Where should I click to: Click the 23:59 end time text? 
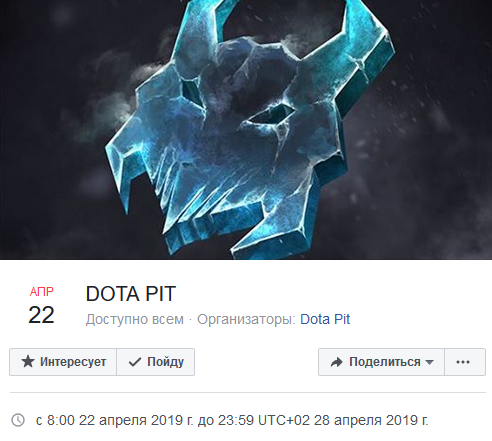pos(236,420)
